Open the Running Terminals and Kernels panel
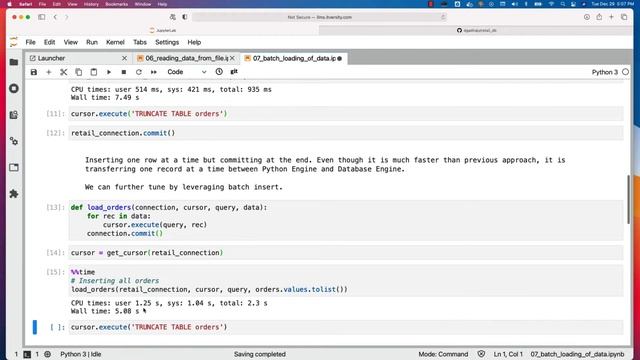 click(x=14, y=89)
